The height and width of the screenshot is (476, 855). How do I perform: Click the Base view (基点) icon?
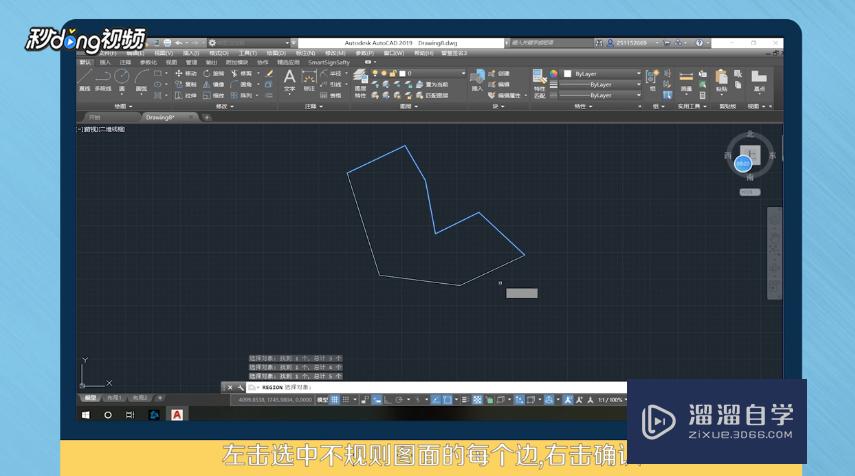click(x=759, y=81)
